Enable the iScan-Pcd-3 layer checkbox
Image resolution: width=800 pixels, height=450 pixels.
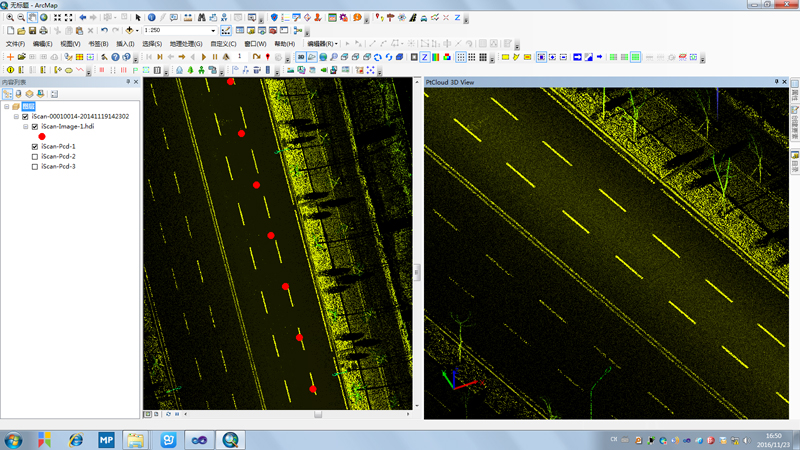(35, 167)
